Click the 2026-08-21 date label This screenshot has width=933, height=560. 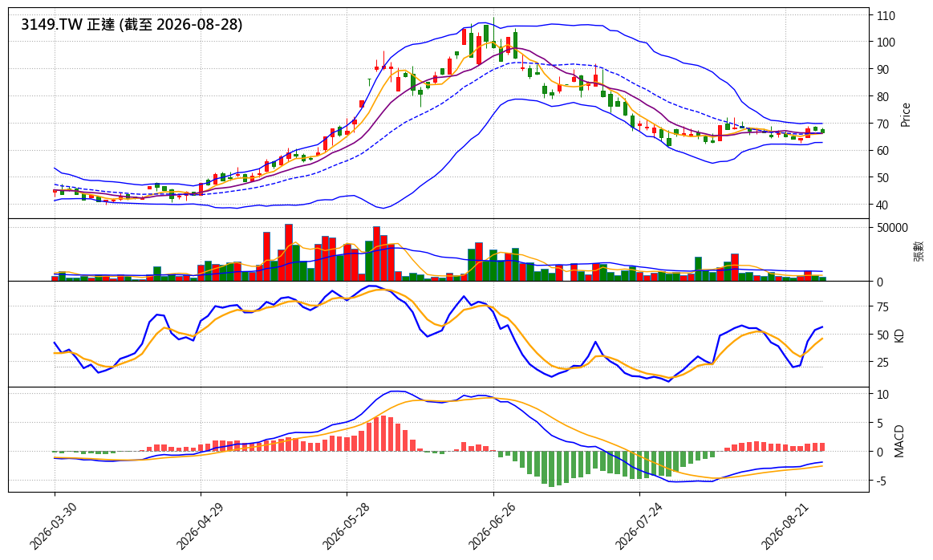[784, 526]
